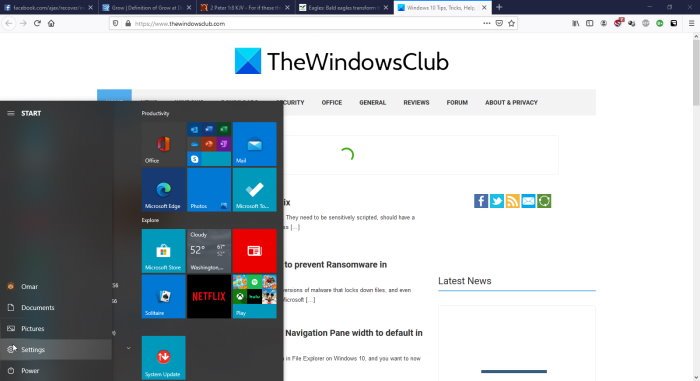700x381 pixels.
Task: Expand the Start menu hamburger icon
Action: [x=11, y=113]
